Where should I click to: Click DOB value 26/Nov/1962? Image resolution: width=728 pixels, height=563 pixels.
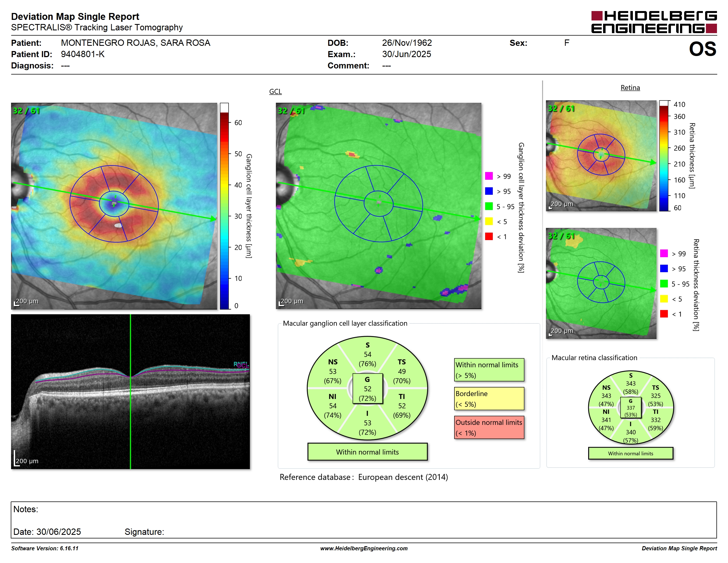click(407, 43)
